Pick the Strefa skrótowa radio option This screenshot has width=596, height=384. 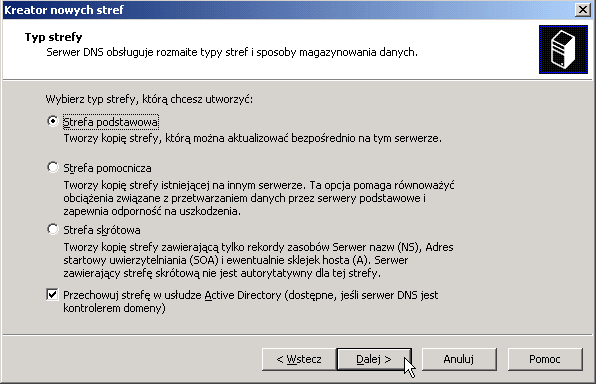(x=52, y=230)
